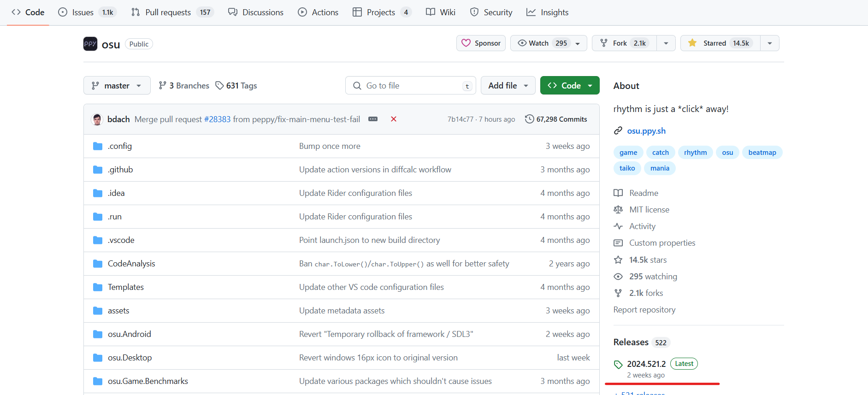Open release 2024.521.2
Image resolution: width=868 pixels, height=395 pixels.
tap(646, 364)
